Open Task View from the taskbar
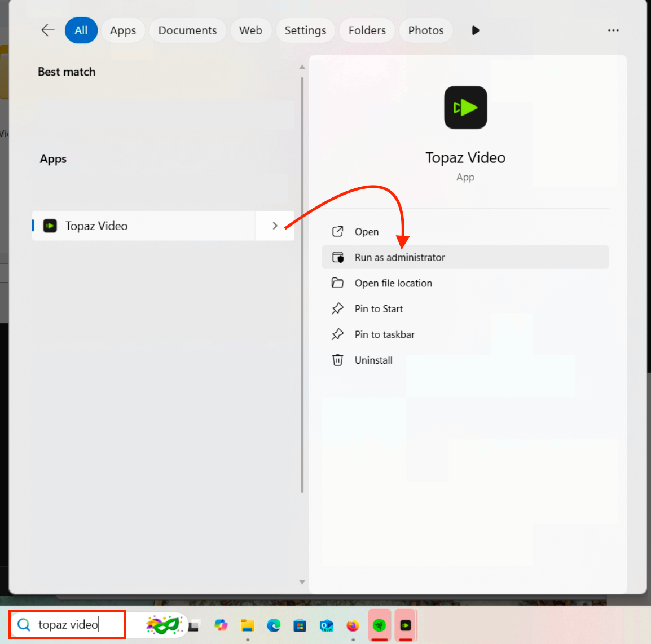The height and width of the screenshot is (644, 651). [194, 625]
